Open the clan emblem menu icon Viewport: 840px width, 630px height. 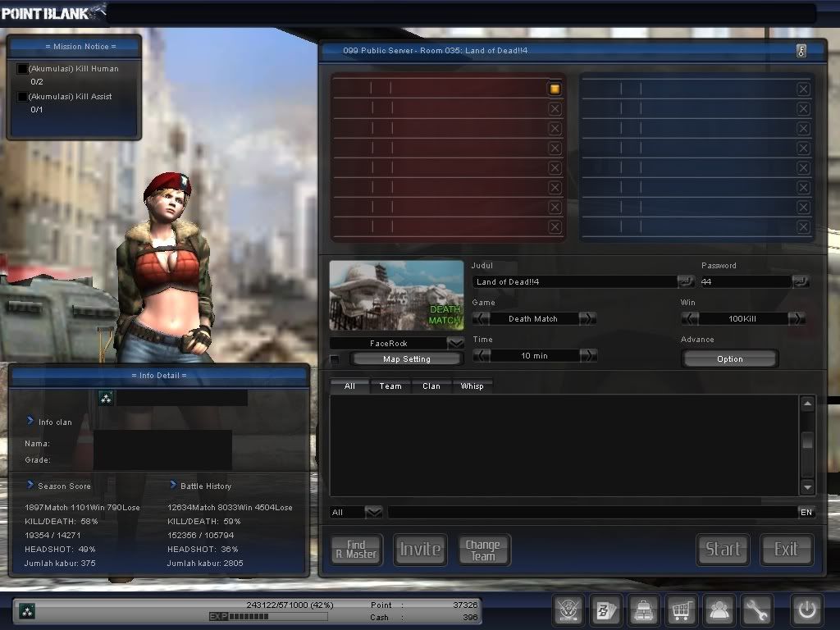[568, 609]
